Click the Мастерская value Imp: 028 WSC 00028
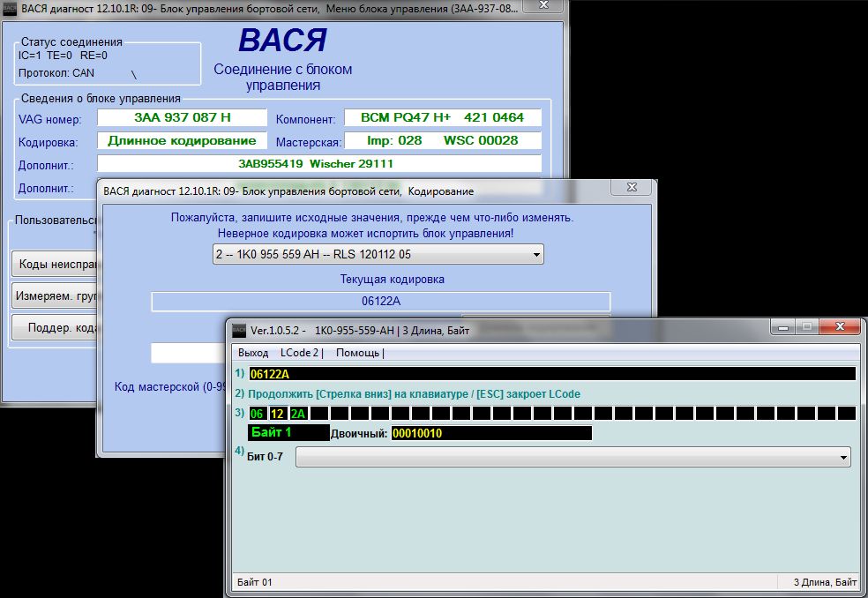 click(442, 140)
